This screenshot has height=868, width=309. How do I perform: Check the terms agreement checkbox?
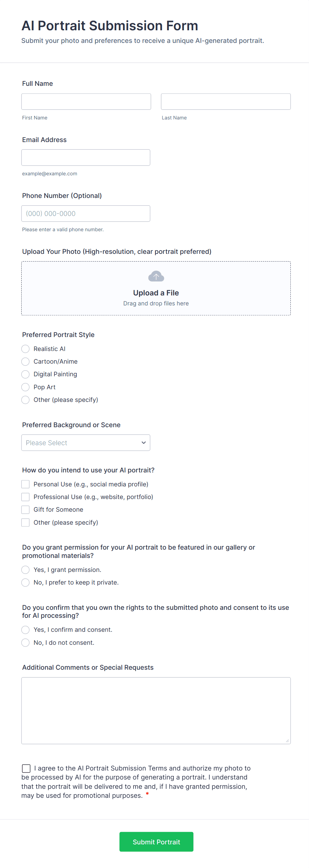26,768
